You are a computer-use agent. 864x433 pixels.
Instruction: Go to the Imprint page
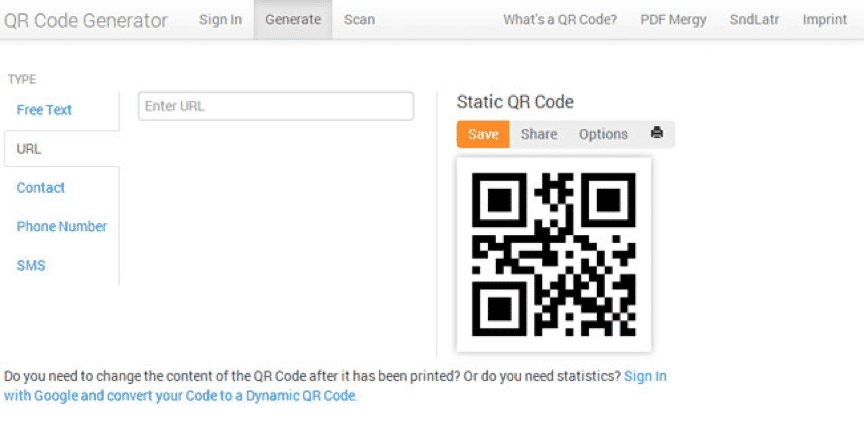point(825,20)
